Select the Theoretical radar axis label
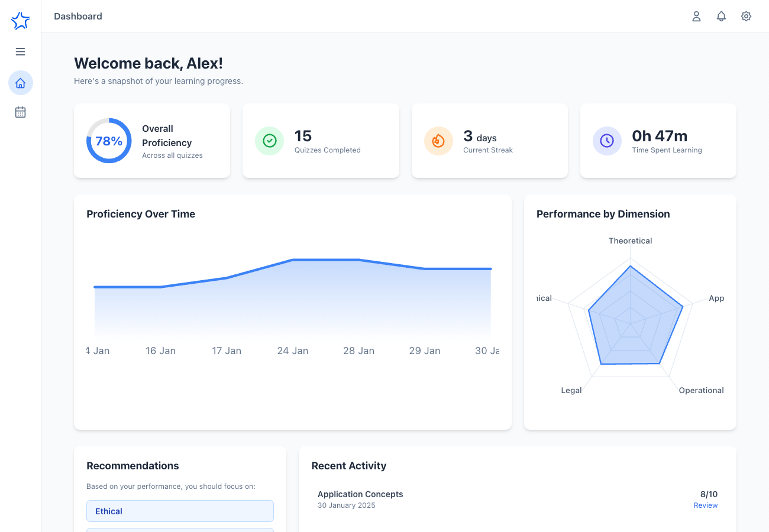Screen dimensions: 769x532 tap(630, 241)
